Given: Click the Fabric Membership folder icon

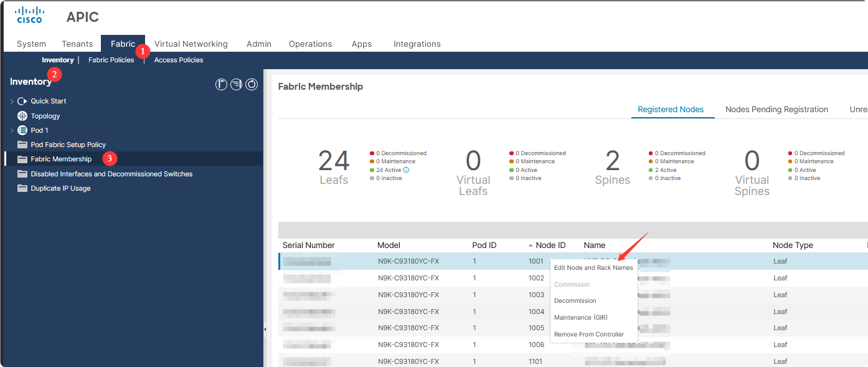Looking at the screenshot, I should click(x=22, y=159).
